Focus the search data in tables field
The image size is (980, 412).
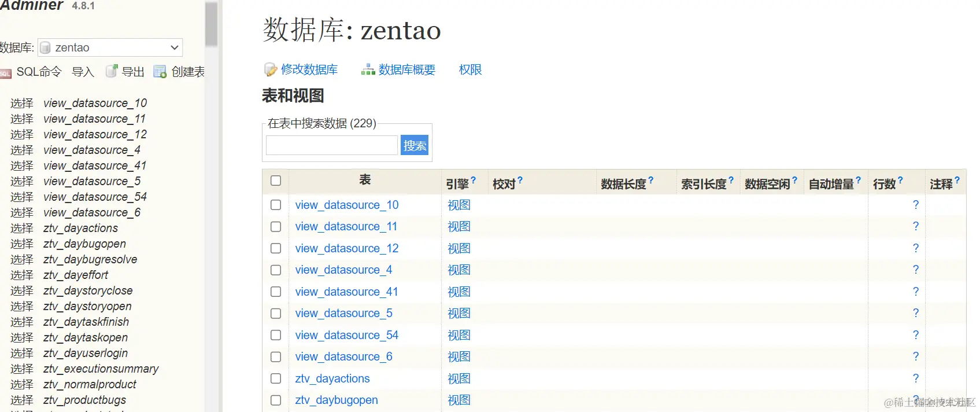(x=332, y=145)
